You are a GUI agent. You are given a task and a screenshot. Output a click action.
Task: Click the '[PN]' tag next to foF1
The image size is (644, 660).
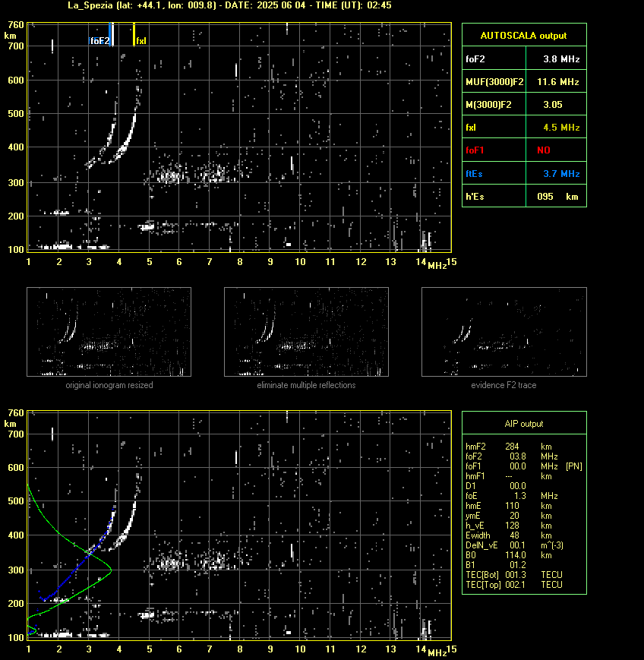pos(574,466)
